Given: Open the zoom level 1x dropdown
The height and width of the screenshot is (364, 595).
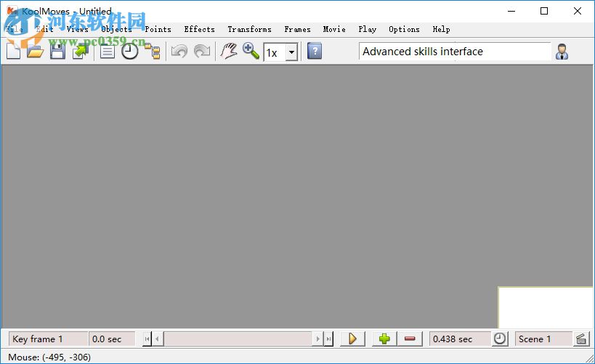Looking at the screenshot, I should pos(291,52).
